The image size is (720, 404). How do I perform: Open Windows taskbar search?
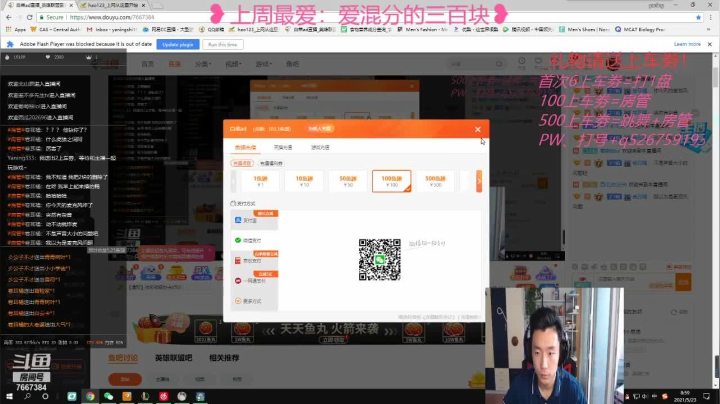pyautogui.click(x=27, y=396)
